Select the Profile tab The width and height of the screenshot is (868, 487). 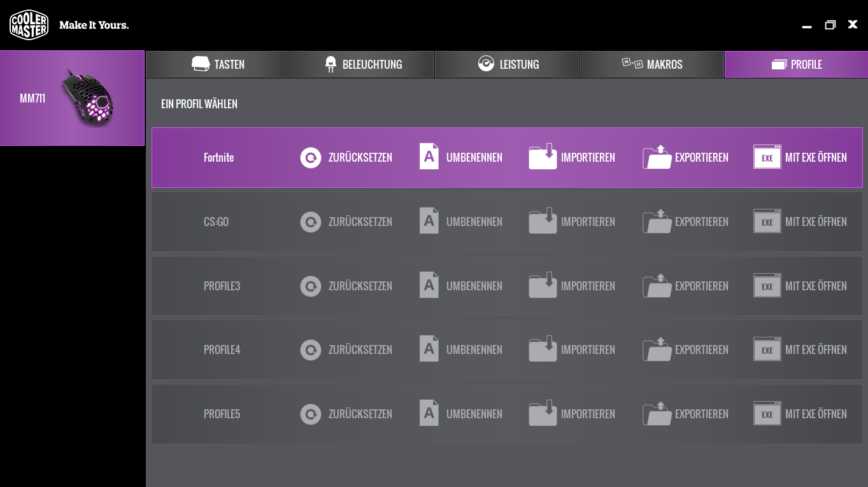[796, 64]
